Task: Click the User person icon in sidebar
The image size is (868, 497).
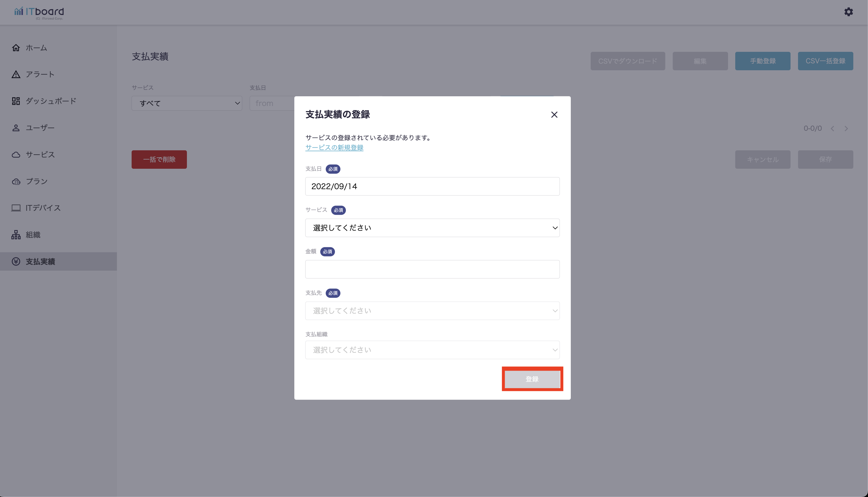Action: click(16, 128)
